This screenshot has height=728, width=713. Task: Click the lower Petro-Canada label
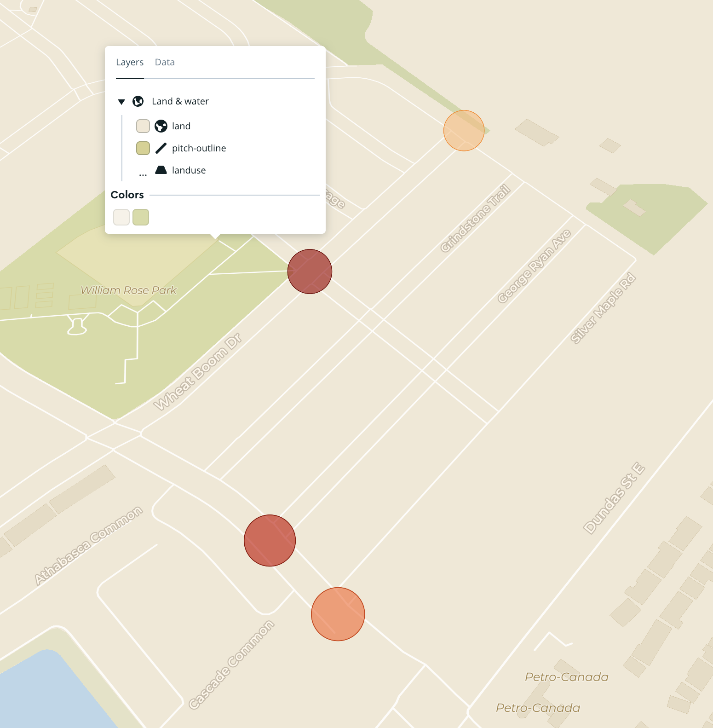(x=538, y=708)
